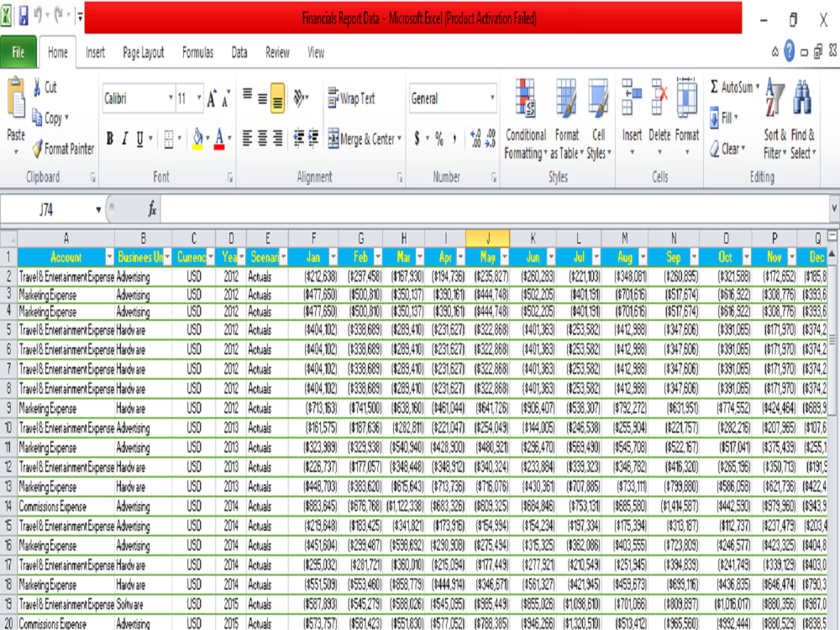Expand the formula bar
The width and height of the screenshot is (840, 630).
834,207
